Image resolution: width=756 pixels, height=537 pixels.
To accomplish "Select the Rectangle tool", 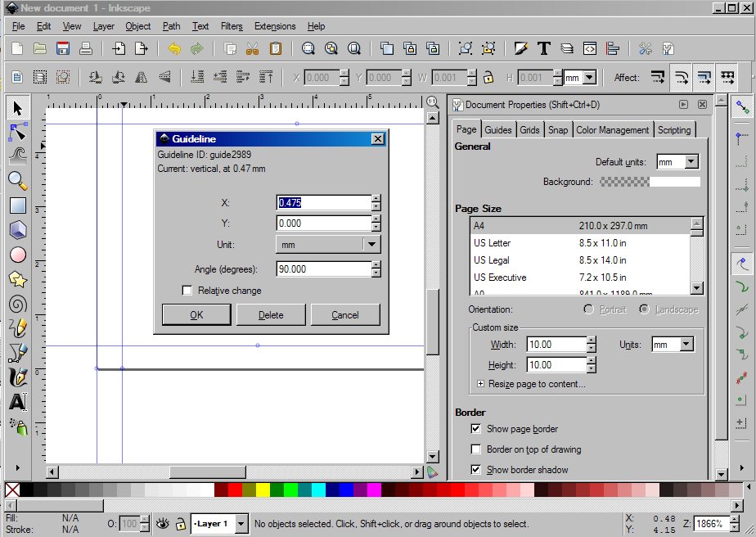I will 17,205.
